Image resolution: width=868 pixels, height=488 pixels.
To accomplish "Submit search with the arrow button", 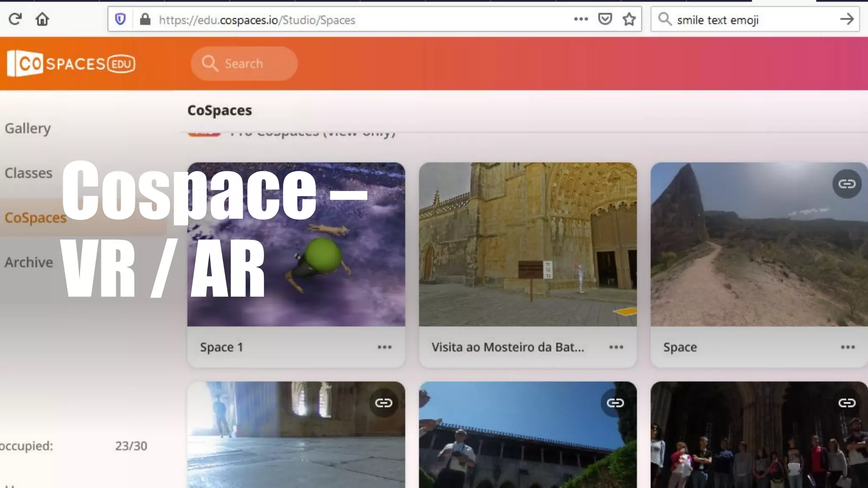I will (846, 19).
